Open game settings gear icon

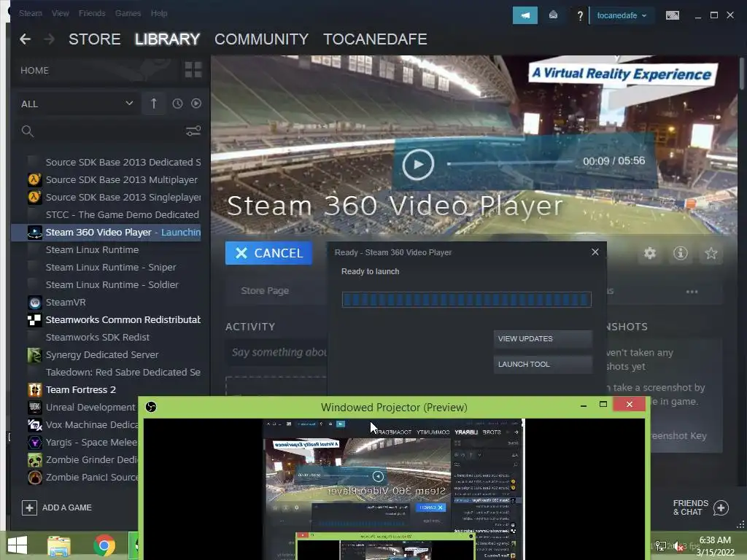650,253
